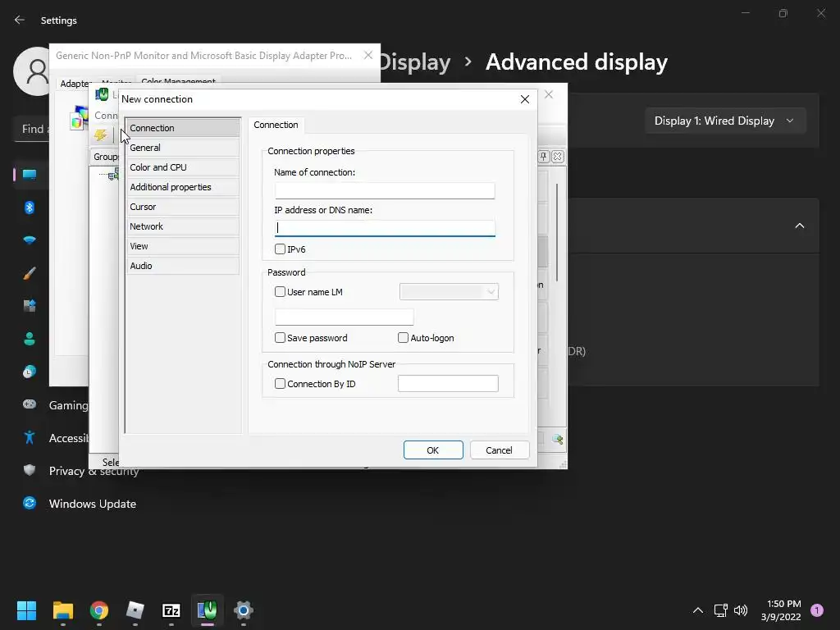840x630 pixels.
Task: Open the notification badge in taskbar
Action: pyautogui.click(x=817, y=610)
